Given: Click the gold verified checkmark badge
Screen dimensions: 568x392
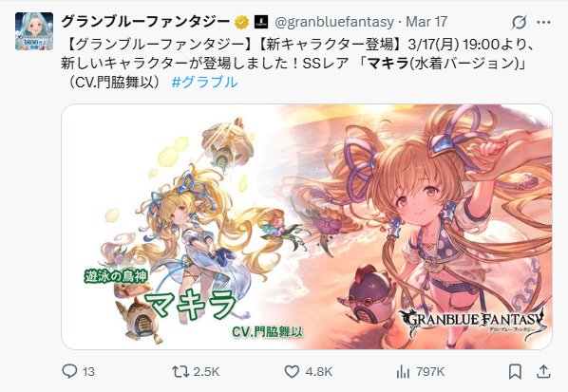Looking at the screenshot, I should pyautogui.click(x=241, y=22).
